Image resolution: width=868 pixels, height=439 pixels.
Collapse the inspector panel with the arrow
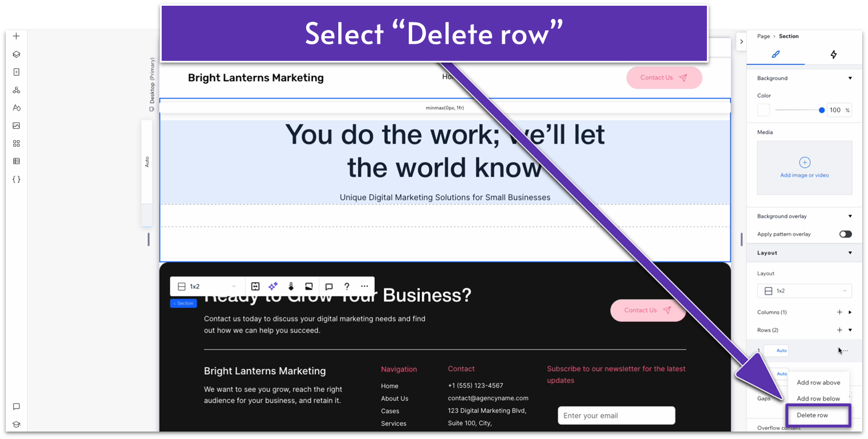coord(741,41)
